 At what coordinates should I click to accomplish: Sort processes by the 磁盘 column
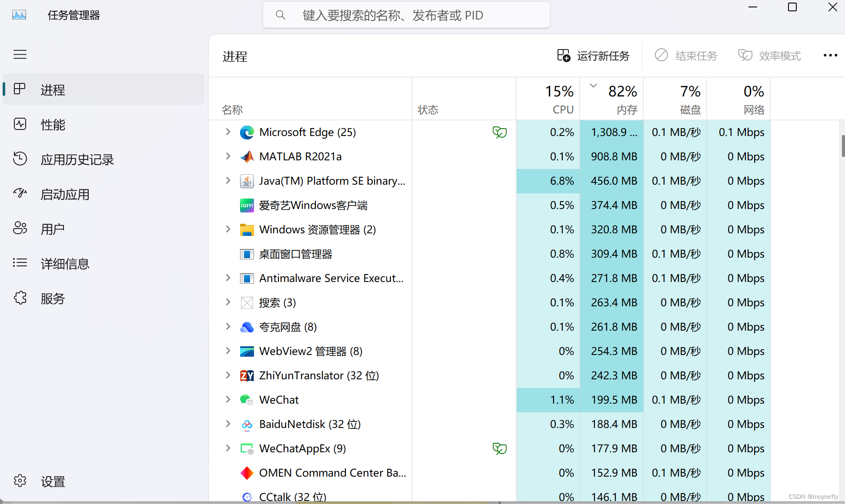pyautogui.click(x=675, y=99)
